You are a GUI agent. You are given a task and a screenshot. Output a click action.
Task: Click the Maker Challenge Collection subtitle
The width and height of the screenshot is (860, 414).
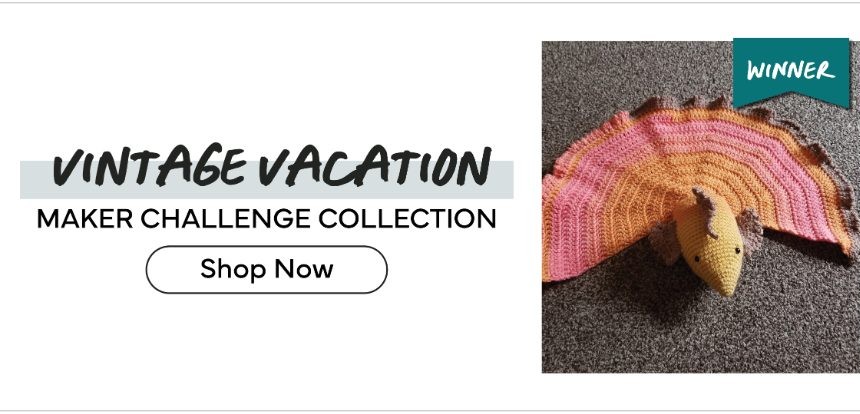point(267,219)
